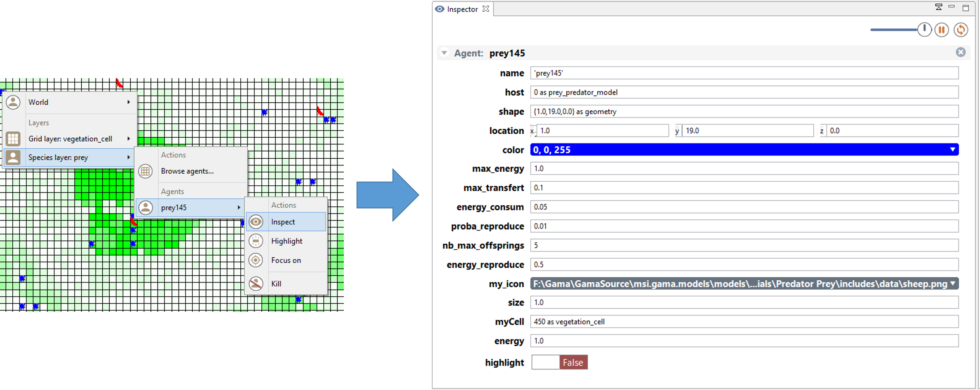Click the World agent person icon

[x=13, y=102]
